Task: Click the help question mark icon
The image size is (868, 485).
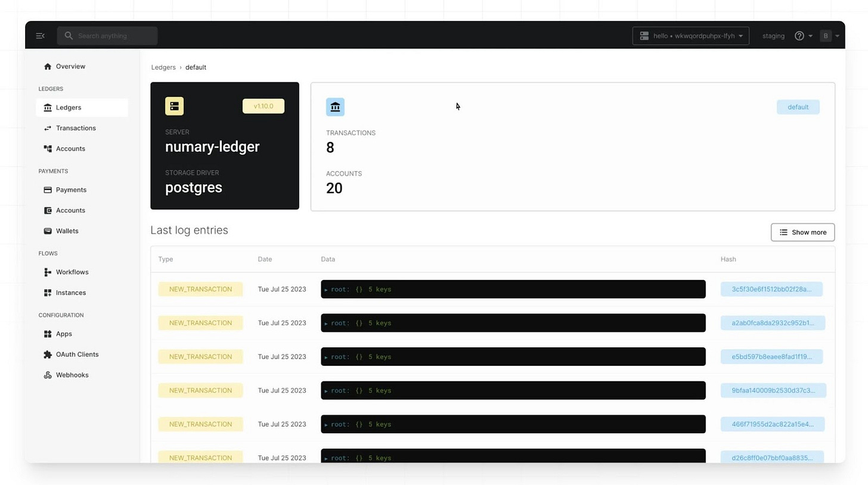Action: [x=799, y=36]
